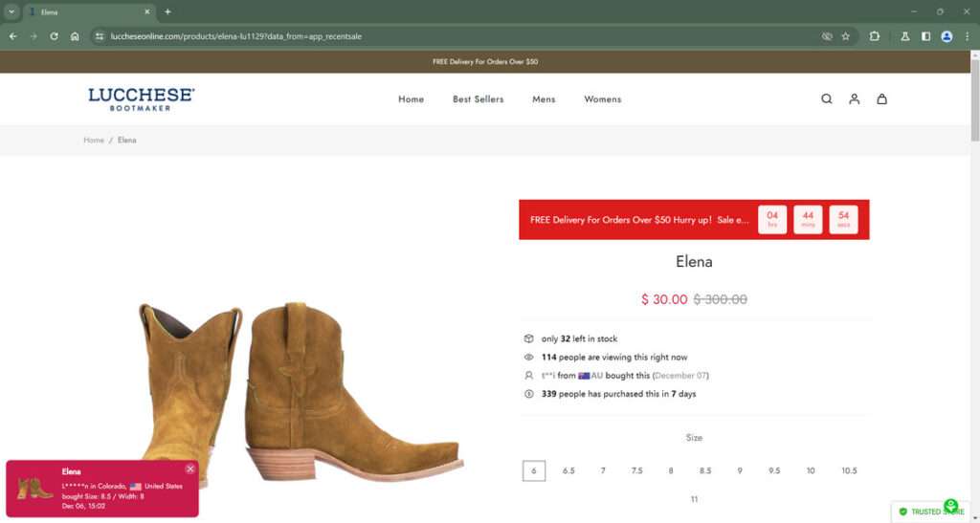This screenshot has height=523, width=980.
Task: Open the Mens menu
Action: coord(544,99)
